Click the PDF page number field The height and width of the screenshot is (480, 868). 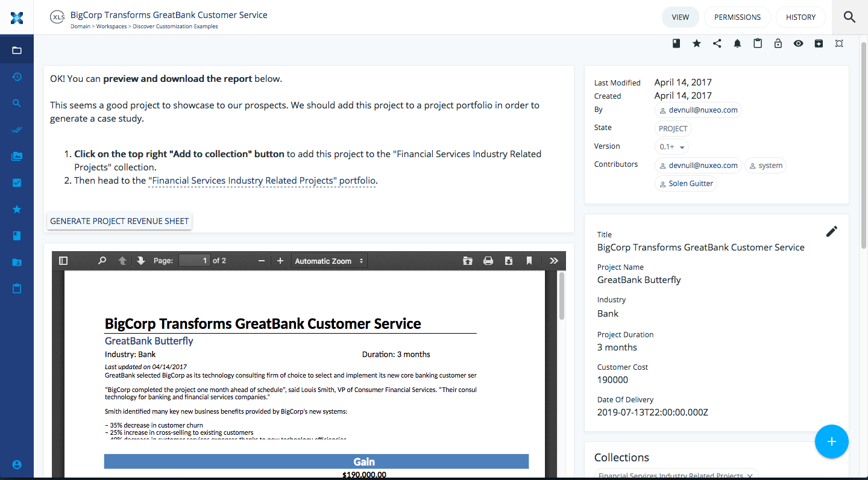194,261
